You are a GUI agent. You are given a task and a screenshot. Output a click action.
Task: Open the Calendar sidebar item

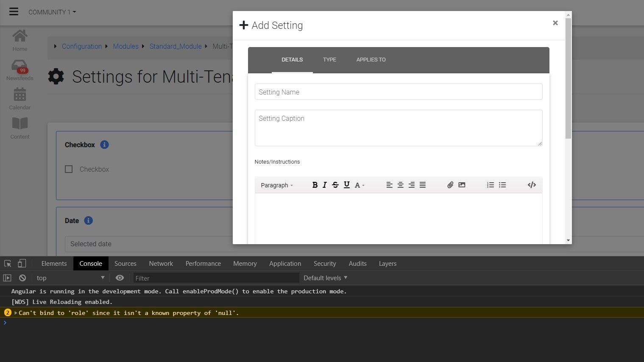click(x=20, y=99)
